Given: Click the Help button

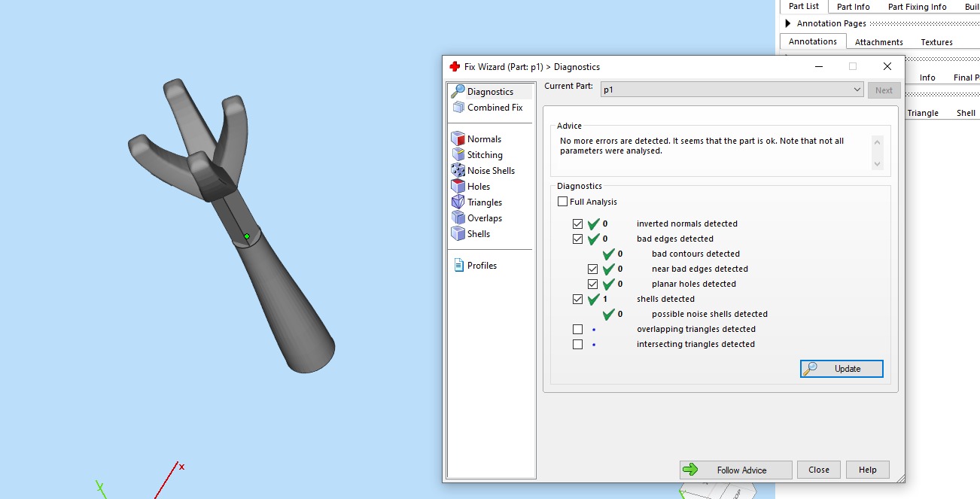Looking at the screenshot, I should [x=867, y=470].
